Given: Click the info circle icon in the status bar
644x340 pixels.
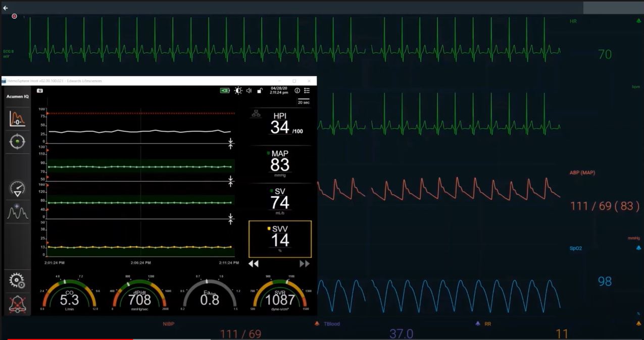Looking at the screenshot, I should coord(297,90).
